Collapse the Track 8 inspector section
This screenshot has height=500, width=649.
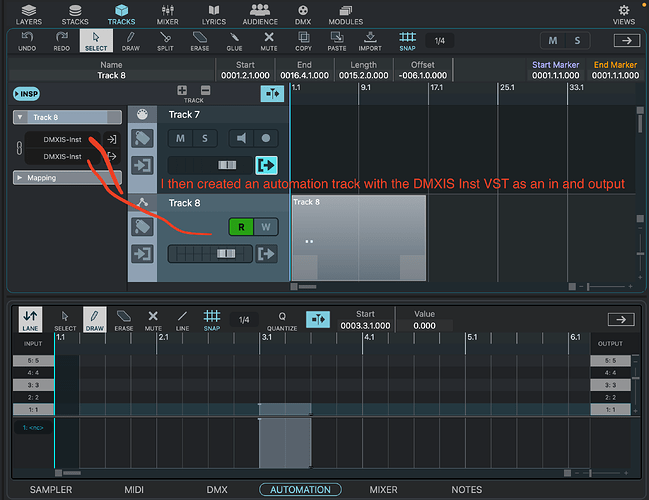20,117
